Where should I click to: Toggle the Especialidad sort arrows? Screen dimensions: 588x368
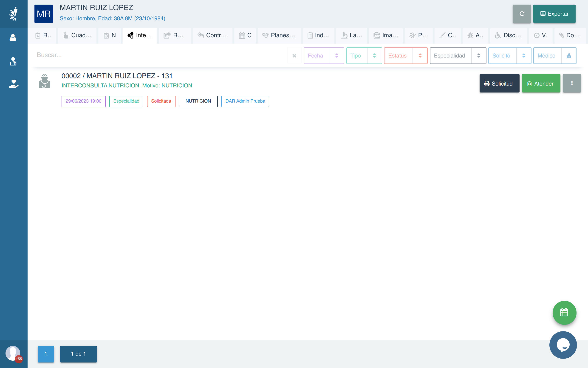pyautogui.click(x=478, y=56)
